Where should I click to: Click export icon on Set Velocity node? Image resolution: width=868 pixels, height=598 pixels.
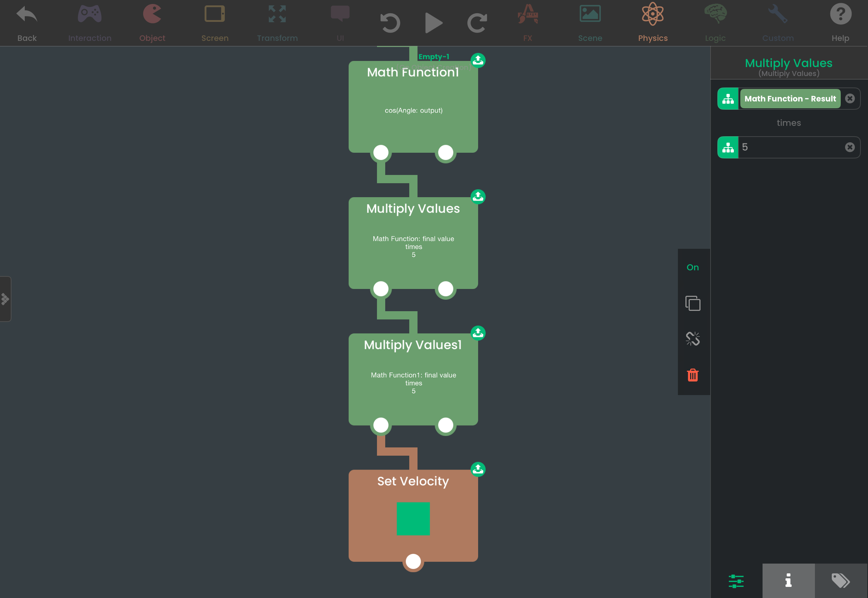(478, 470)
